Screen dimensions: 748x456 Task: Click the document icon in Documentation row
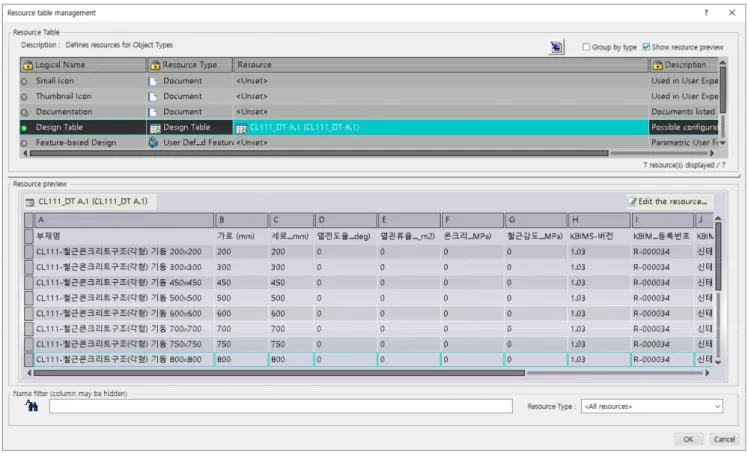[153, 112]
